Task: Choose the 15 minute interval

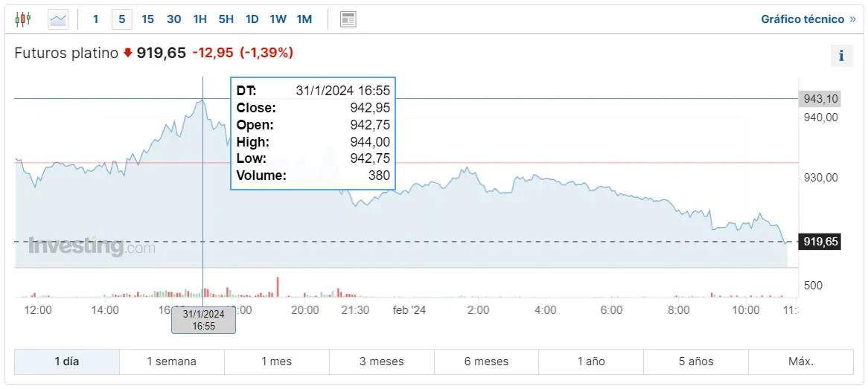Action: tap(147, 19)
